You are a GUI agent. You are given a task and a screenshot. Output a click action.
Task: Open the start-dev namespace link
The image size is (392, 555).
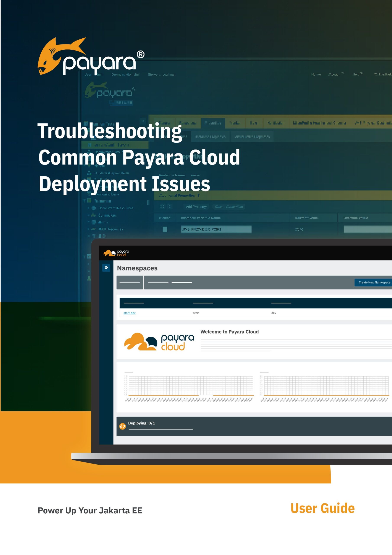[130, 313]
